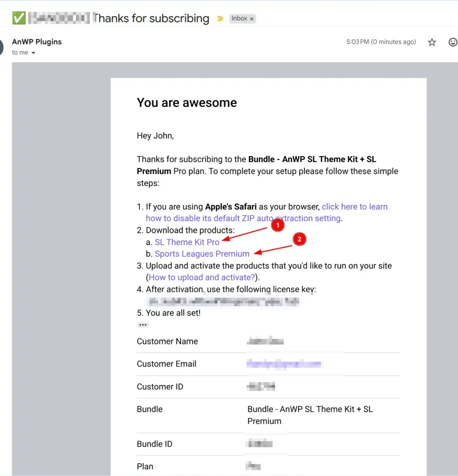Click the sender avatar circle

1,47
